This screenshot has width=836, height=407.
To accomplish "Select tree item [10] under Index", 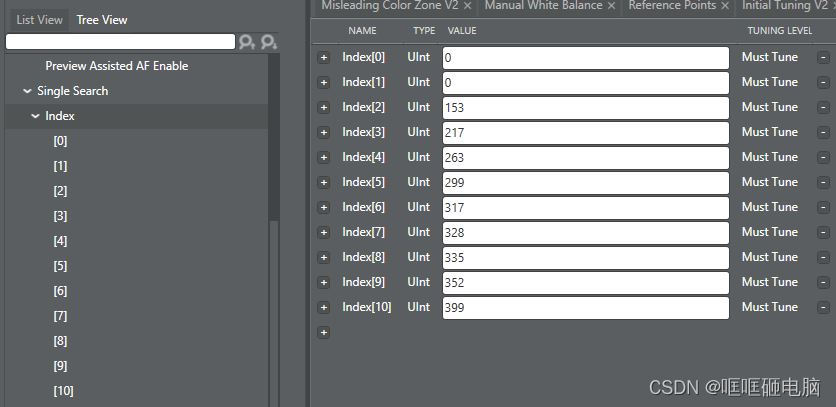I will pyautogui.click(x=63, y=392).
